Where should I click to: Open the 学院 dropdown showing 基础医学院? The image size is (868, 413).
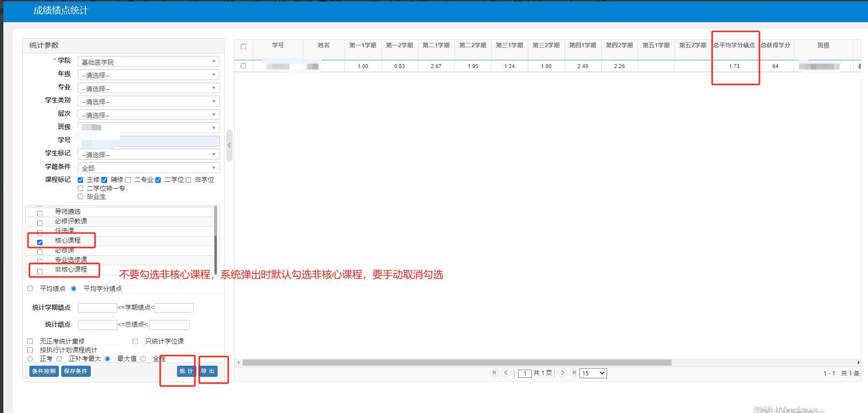pyautogui.click(x=149, y=62)
